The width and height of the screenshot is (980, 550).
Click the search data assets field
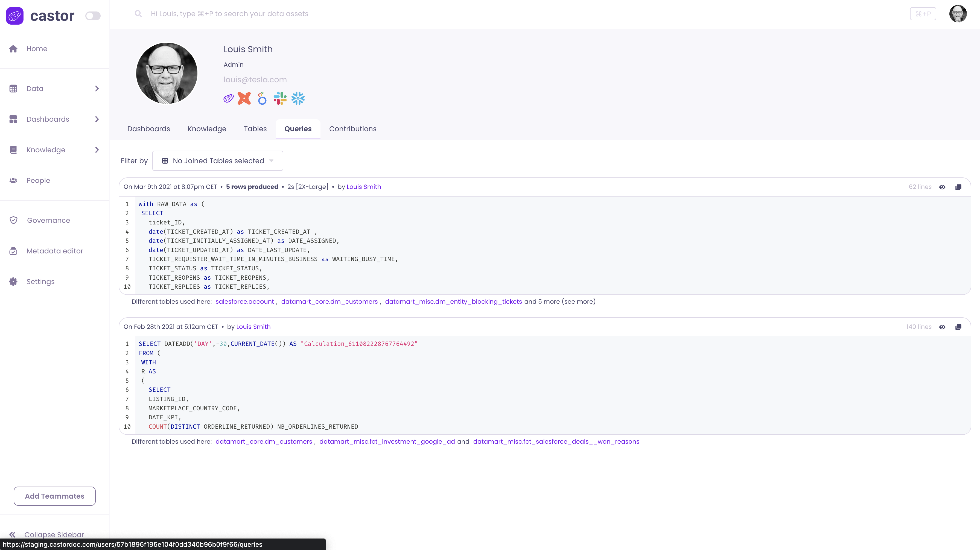click(229, 14)
